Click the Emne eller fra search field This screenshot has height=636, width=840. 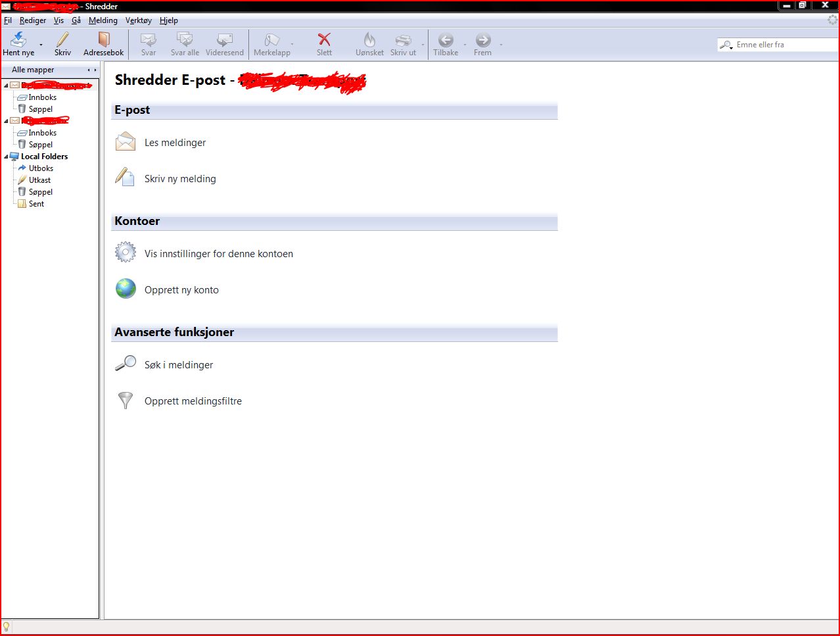click(786, 45)
